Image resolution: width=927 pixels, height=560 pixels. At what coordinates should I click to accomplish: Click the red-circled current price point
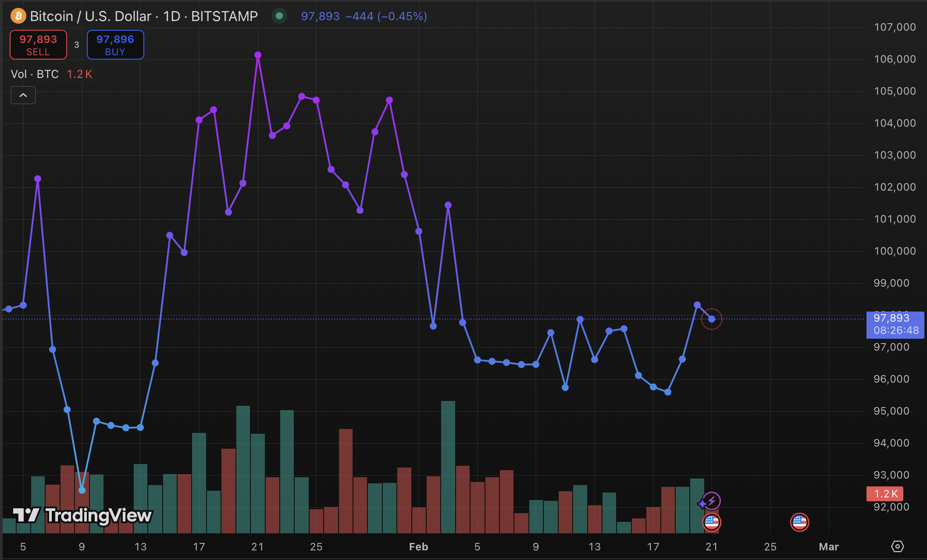point(711,319)
